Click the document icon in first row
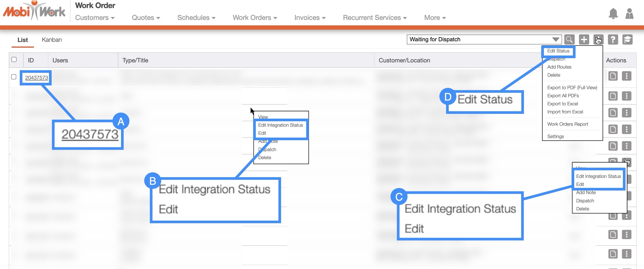This screenshot has width=644, height=269. point(613,76)
